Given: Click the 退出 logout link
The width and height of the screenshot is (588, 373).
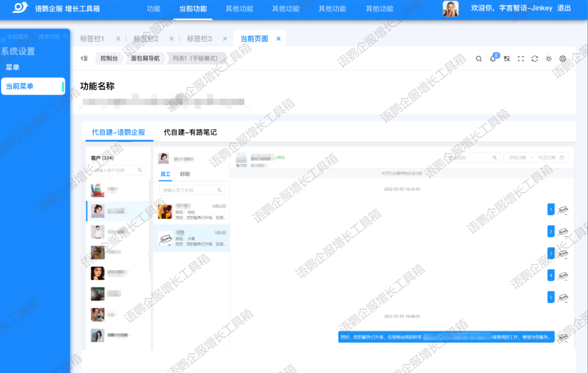Looking at the screenshot, I should pyautogui.click(x=563, y=9).
